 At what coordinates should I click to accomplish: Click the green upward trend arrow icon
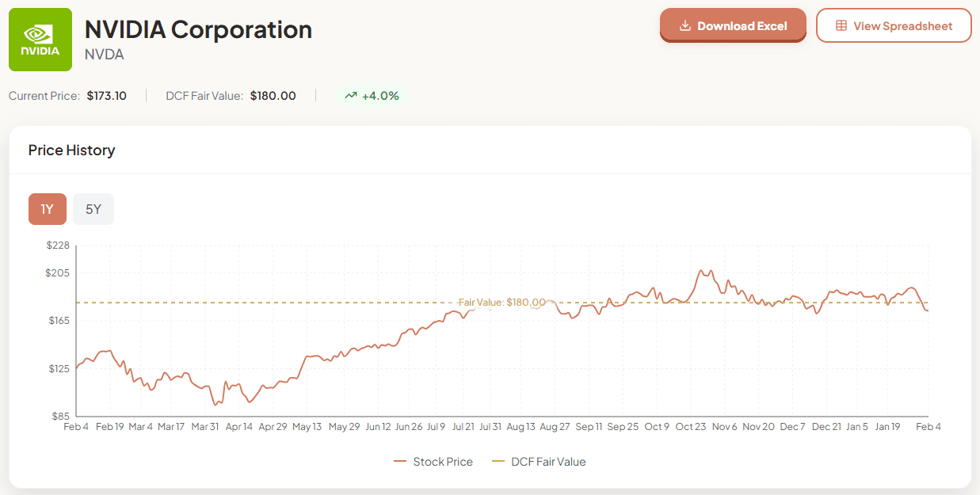coord(351,94)
